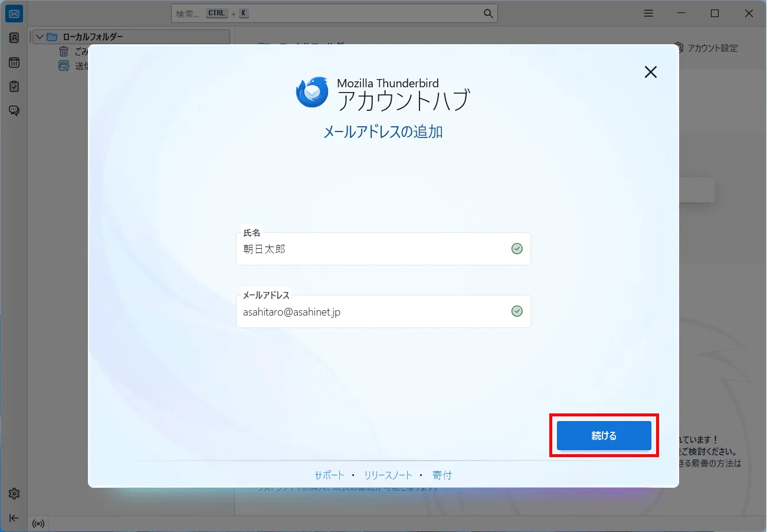Open the Address Book from the sidebar
Screen dimensions: 767x532
pyautogui.click(x=14, y=37)
